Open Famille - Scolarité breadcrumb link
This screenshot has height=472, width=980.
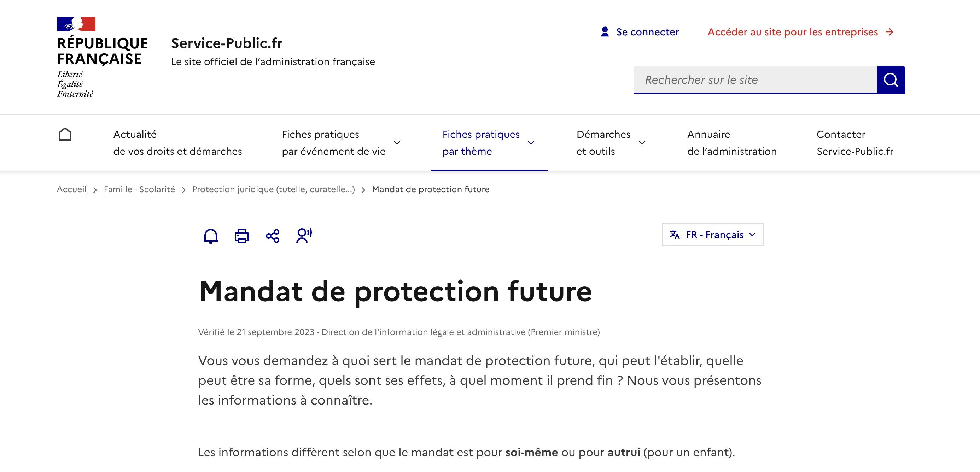pyautogui.click(x=139, y=189)
